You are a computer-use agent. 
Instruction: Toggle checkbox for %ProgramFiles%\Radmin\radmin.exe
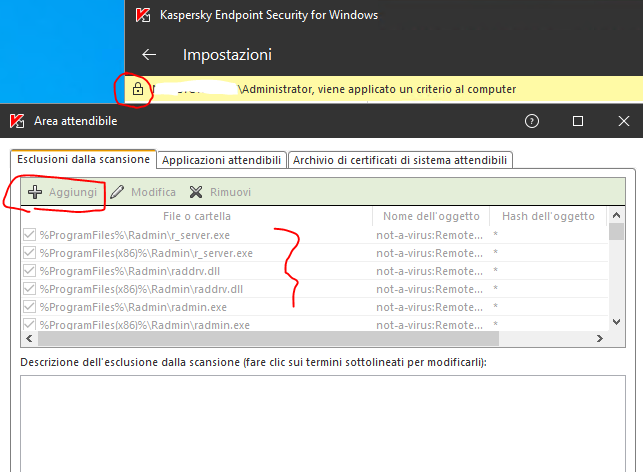tap(30, 307)
